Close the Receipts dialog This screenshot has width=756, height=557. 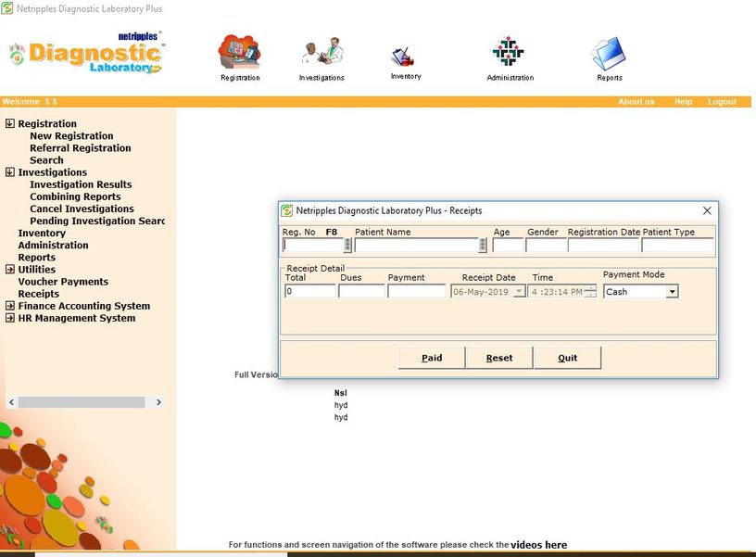pyautogui.click(x=707, y=210)
